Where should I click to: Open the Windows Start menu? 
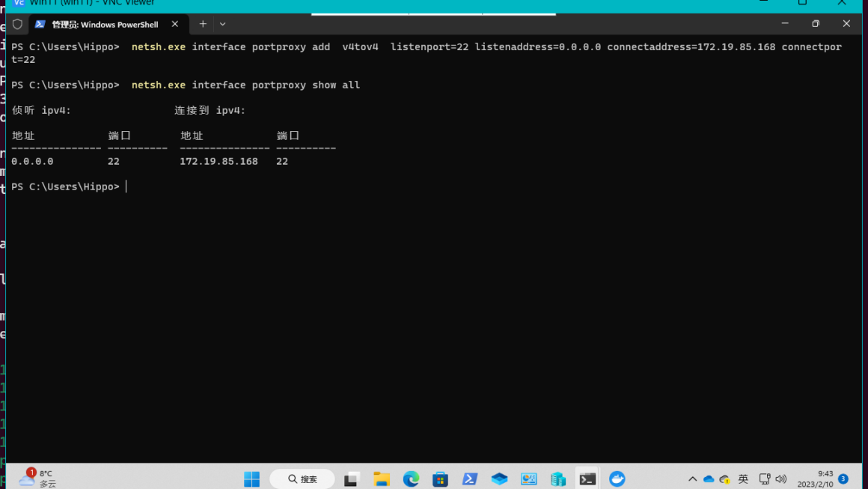coord(251,479)
